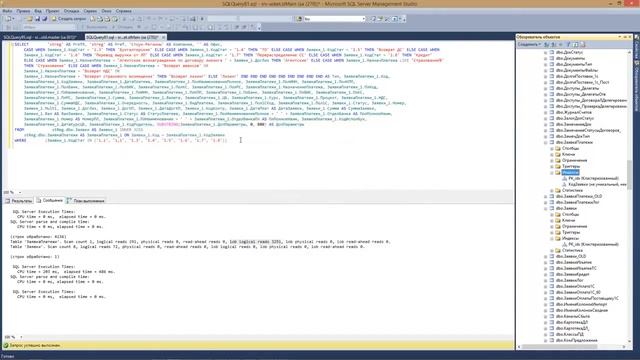Click the Запрос успешно выполнен status text
This screenshot has width=640, height=360.
[x=35, y=346]
